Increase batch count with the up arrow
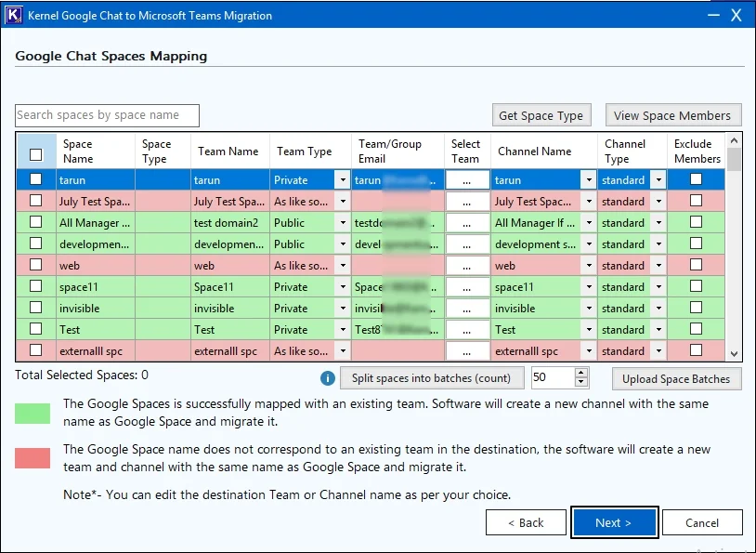The width and height of the screenshot is (756, 553). [x=581, y=373]
